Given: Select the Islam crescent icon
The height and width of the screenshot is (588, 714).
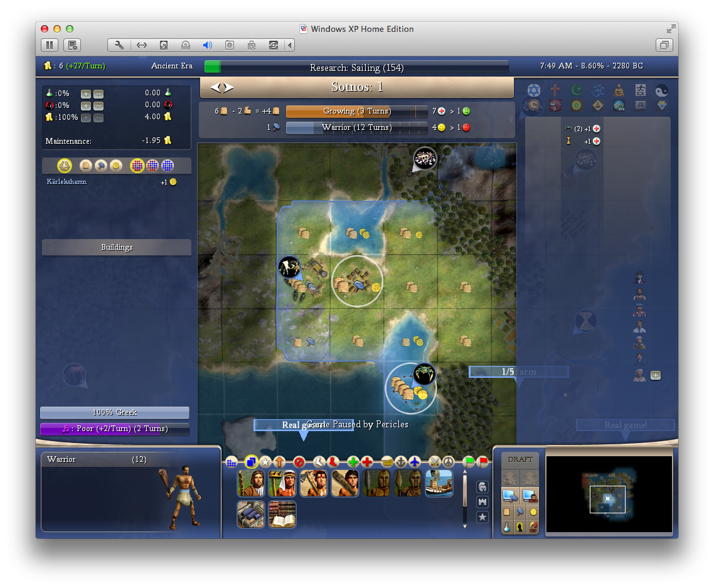Looking at the screenshot, I should tap(577, 90).
